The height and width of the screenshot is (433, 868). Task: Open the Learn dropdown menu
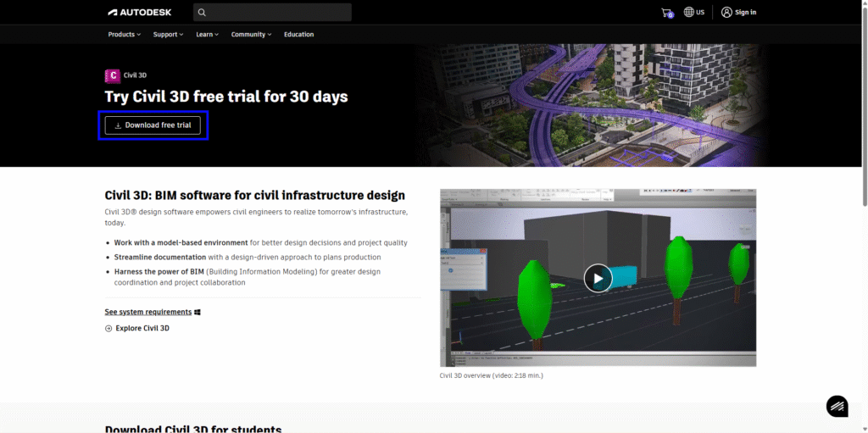click(207, 35)
